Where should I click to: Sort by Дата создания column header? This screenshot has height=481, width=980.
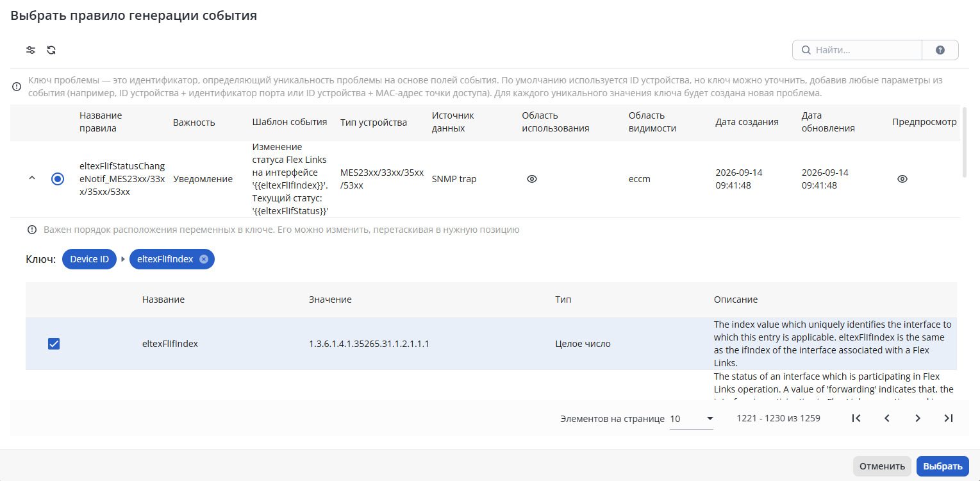[x=747, y=122]
